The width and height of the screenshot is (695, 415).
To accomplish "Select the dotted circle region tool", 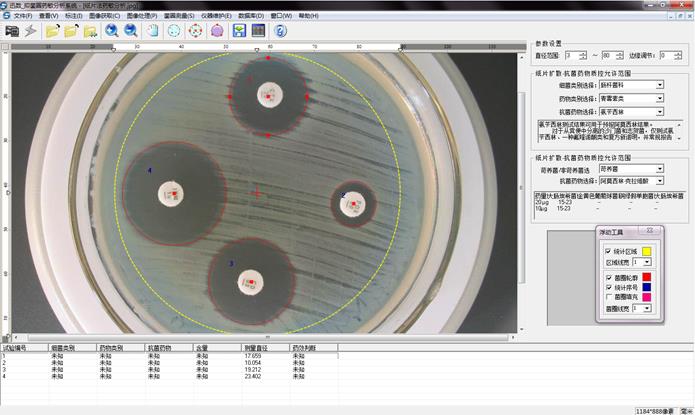I will click(174, 31).
